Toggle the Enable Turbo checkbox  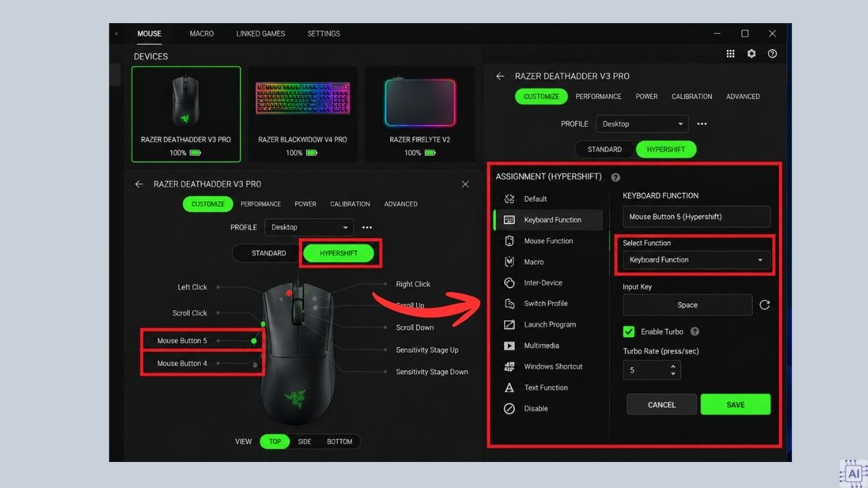coord(629,332)
